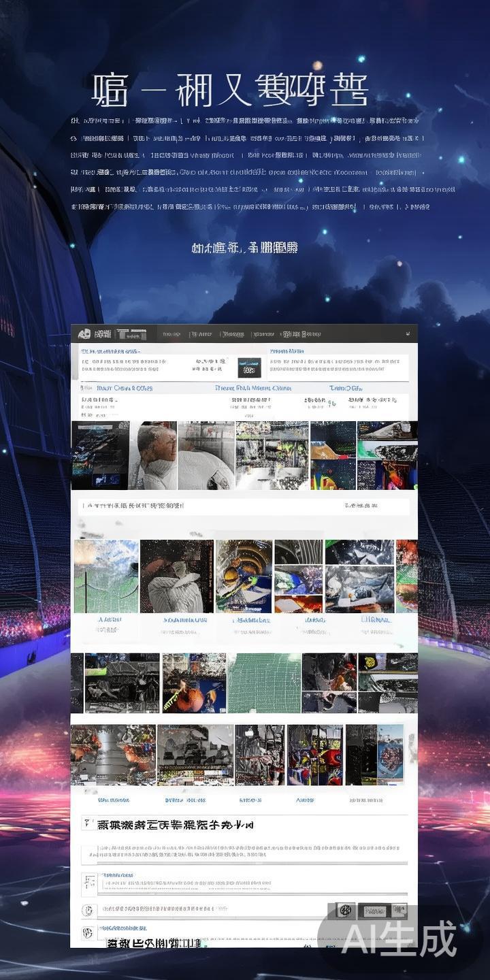Click the gray button right of bottom circular icon
This screenshot has width=490, height=980.
382,911
